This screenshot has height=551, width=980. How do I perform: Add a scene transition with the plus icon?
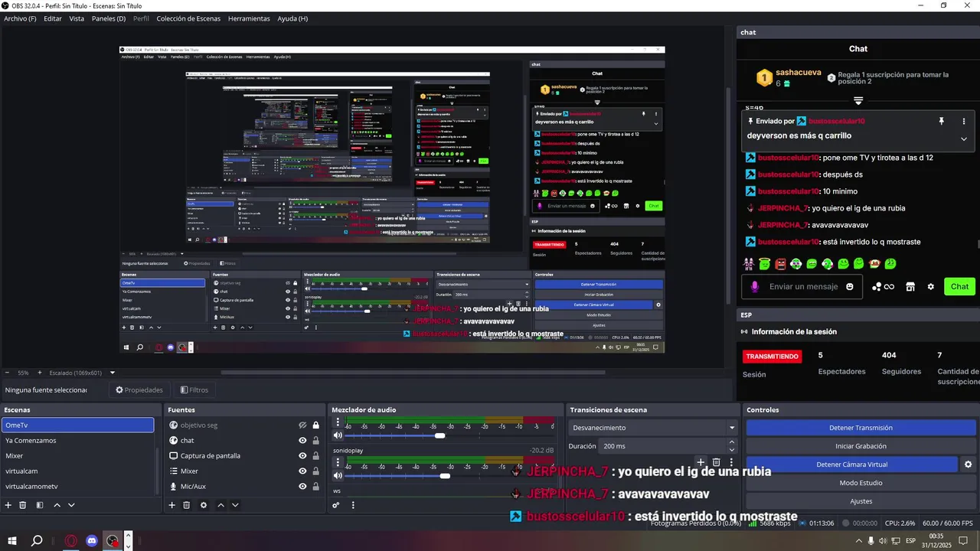[x=700, y=462]
